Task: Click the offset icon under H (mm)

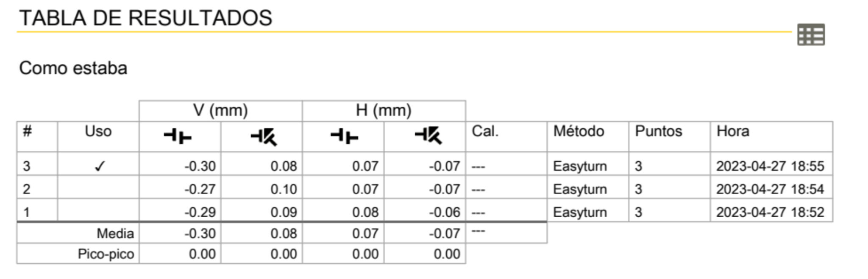Action: click(344, 136)
